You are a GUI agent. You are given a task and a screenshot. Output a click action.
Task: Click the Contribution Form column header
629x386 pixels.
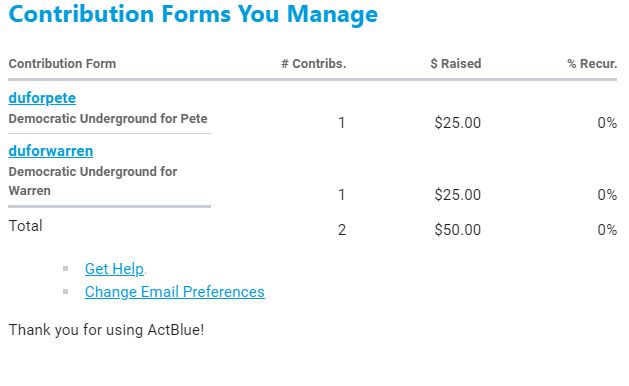[x=62, y=63]
